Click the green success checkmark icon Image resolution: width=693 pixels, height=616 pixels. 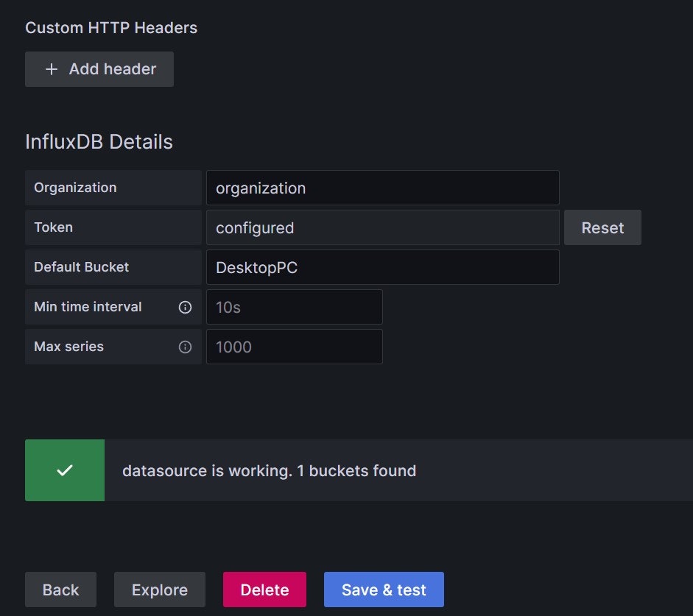pos(65,470)
